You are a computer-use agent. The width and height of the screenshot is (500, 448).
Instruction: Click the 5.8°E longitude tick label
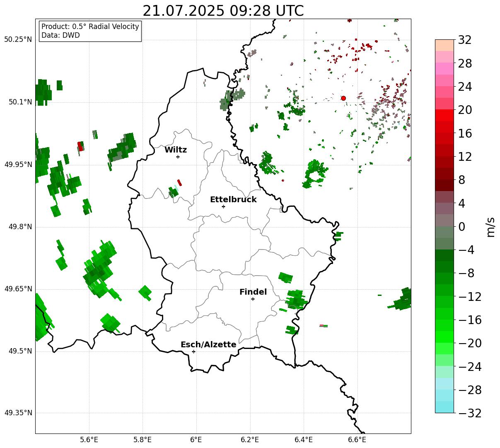143,440
